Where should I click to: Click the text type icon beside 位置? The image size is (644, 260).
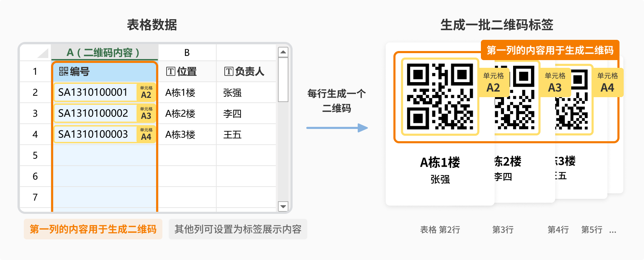click(x=170, y=72)
